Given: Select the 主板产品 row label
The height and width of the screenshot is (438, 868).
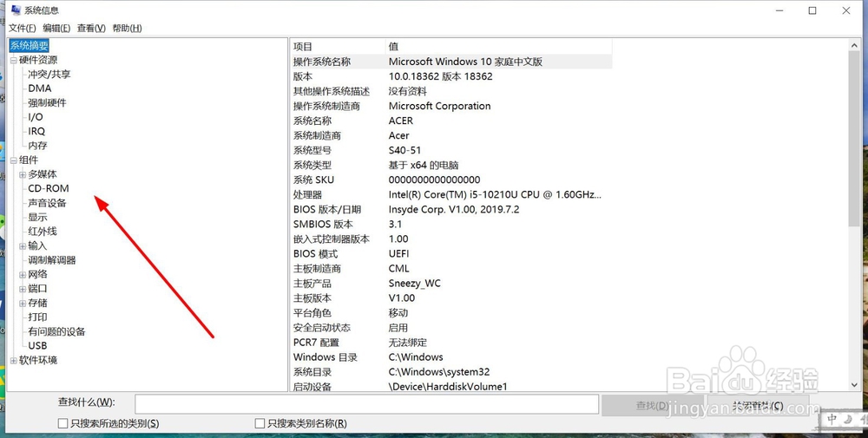Looking at the screenshot, I should (312, 284).
